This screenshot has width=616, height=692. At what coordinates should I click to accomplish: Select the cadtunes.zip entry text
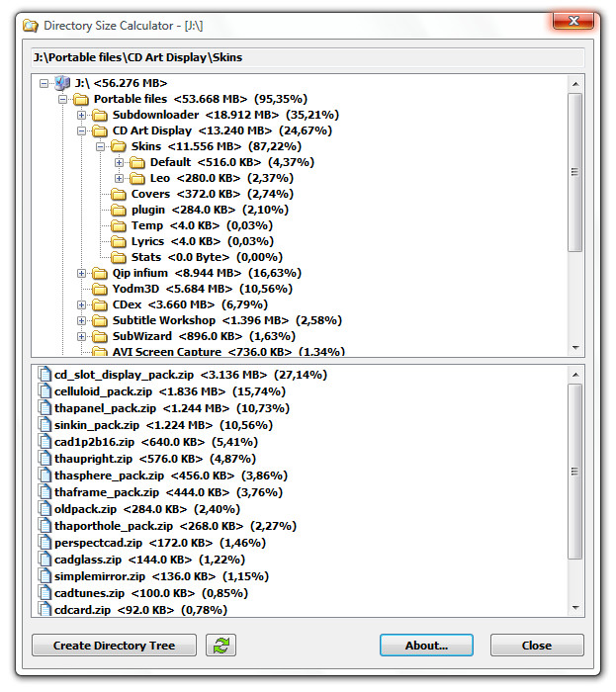pyautogui.click(x=151, y=593)
